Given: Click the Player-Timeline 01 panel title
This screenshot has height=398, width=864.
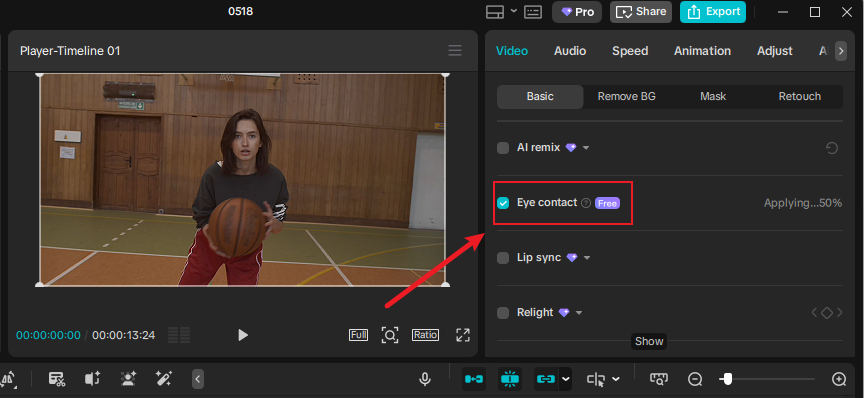Looking at the screenshot, I should 70,51.
